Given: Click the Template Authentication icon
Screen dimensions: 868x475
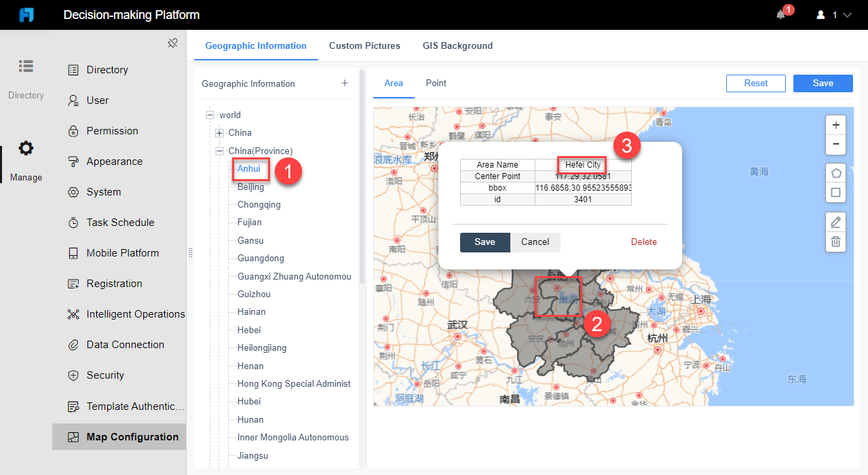Looking at the screenshot, I should point(73,406).
